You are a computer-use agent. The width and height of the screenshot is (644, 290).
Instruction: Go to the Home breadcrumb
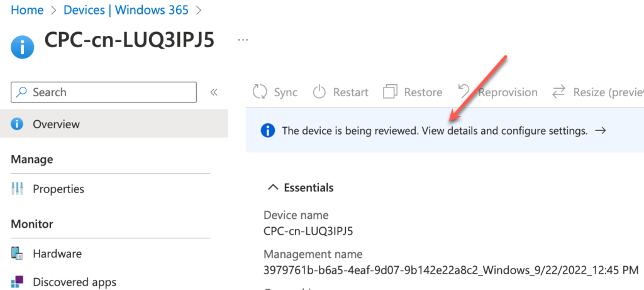tap(27, 10)
